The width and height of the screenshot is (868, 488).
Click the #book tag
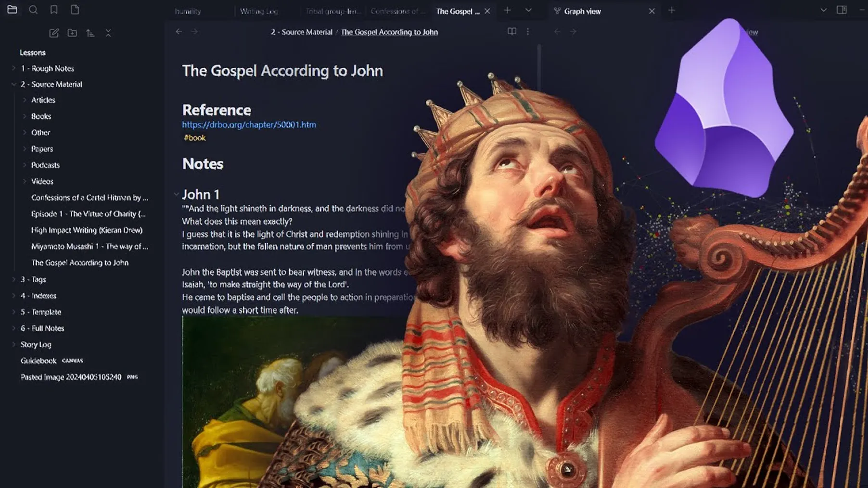pos(194,138)
